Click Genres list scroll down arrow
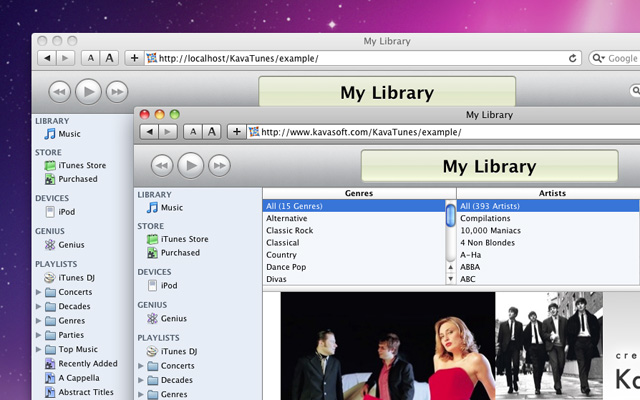The width and height of the screenshot is (640, 400). tap(451, 279)
